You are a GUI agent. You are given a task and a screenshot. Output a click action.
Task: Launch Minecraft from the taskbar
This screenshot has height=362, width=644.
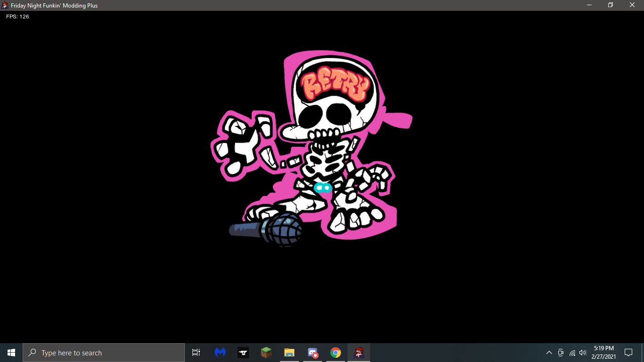(x=266, y=352)
